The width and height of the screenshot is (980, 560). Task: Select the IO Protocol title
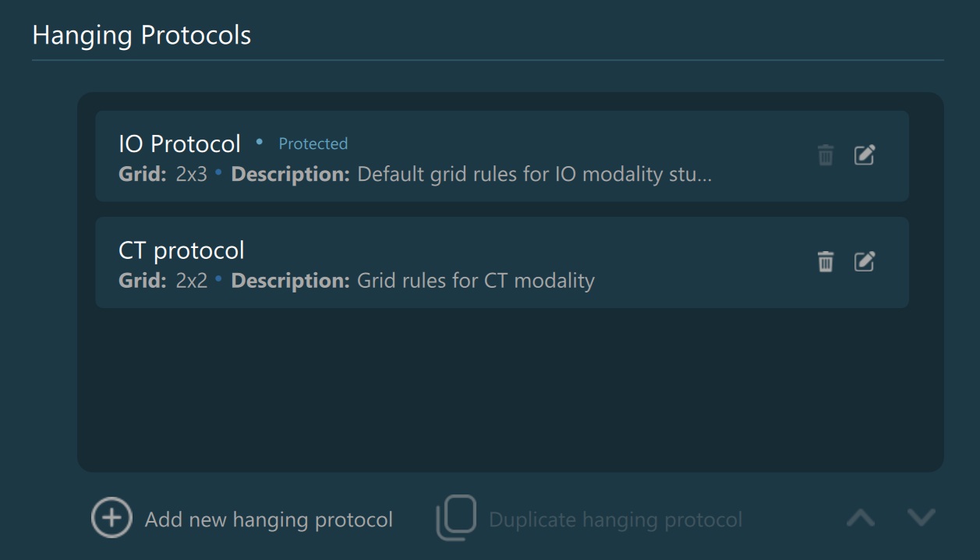pyautogui.click(x=180, y=144)
